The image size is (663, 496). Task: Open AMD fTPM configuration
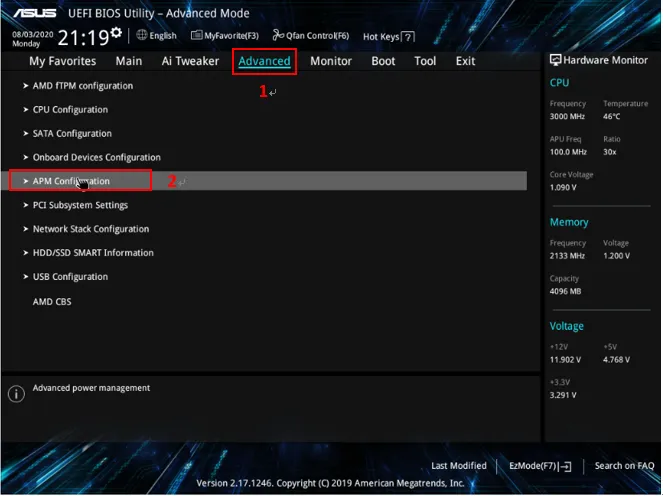[x=83, y=86]
